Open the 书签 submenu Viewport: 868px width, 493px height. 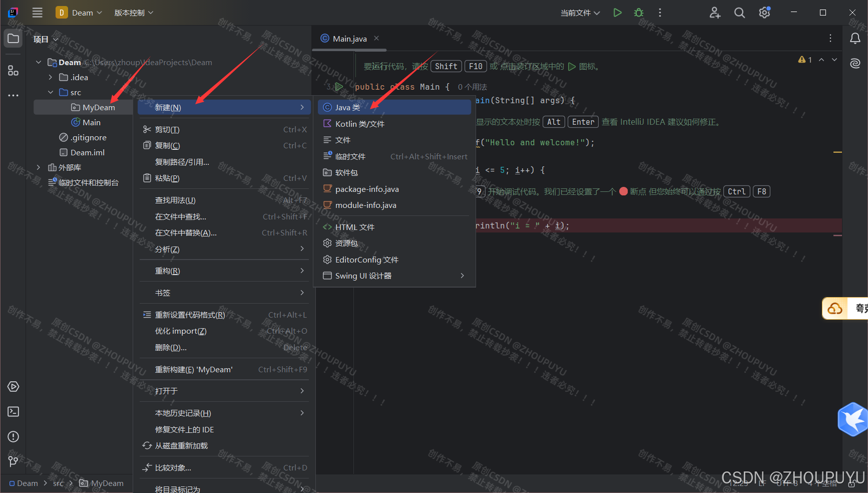[x=224, y=293]
